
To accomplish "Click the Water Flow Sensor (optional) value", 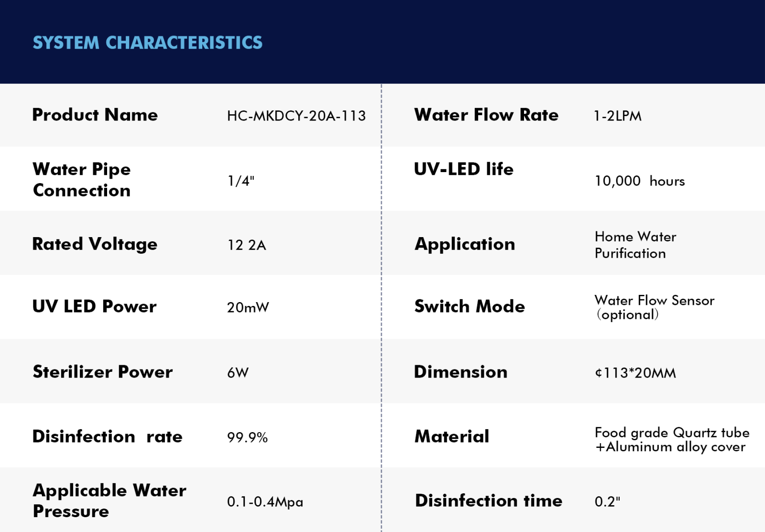I will (654, 307).
